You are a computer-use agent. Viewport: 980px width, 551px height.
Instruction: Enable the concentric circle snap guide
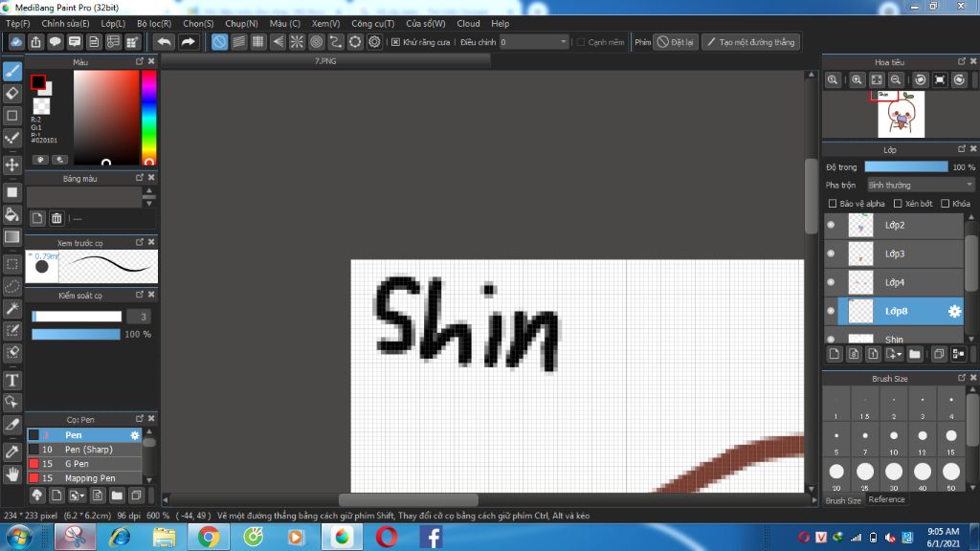click(x=316, y=42)
